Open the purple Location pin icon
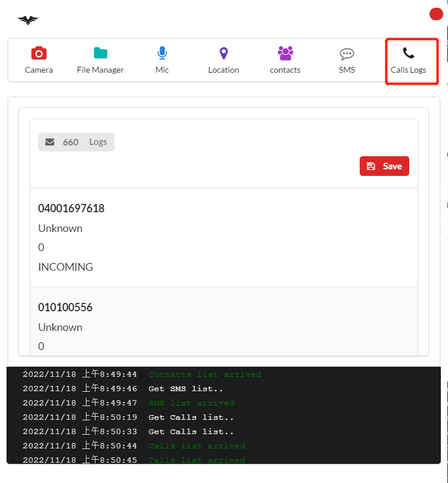 click(224, 54)
